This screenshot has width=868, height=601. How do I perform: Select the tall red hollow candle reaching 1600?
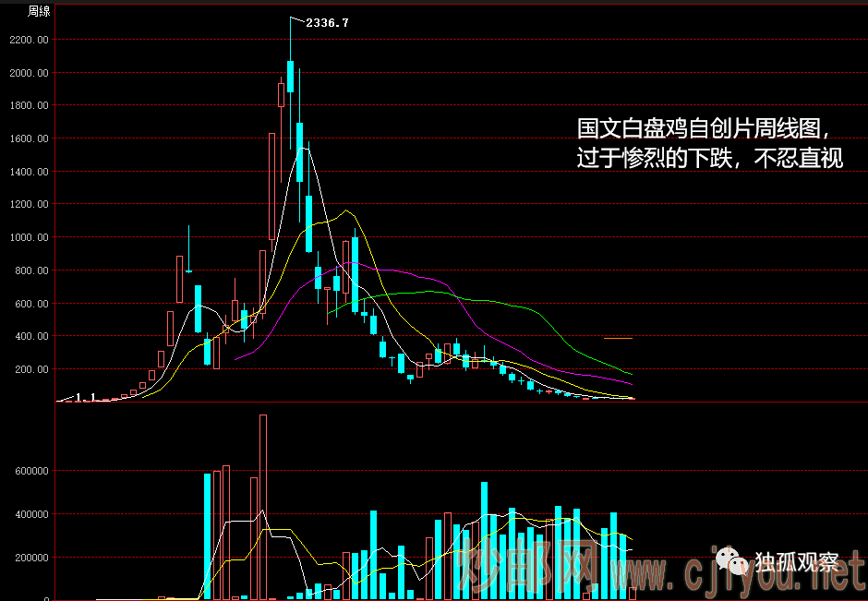tap(271, 185)
